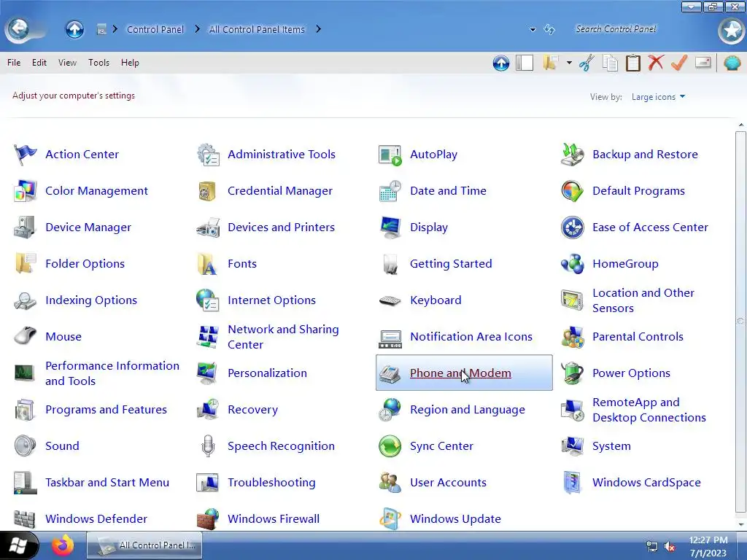
Task: Open the Phone and Modem link
Action: tap(460, 373)
